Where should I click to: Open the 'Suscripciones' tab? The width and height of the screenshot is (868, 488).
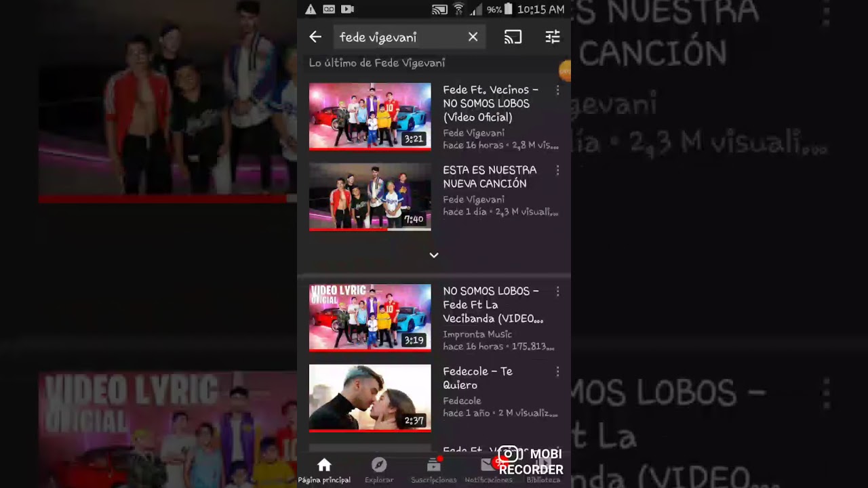[434, 470]
